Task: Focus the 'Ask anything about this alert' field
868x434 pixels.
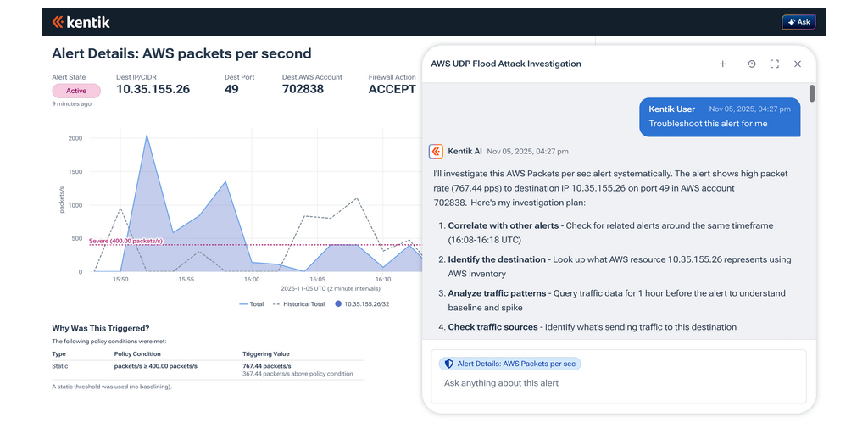Action: coord(617,383)
